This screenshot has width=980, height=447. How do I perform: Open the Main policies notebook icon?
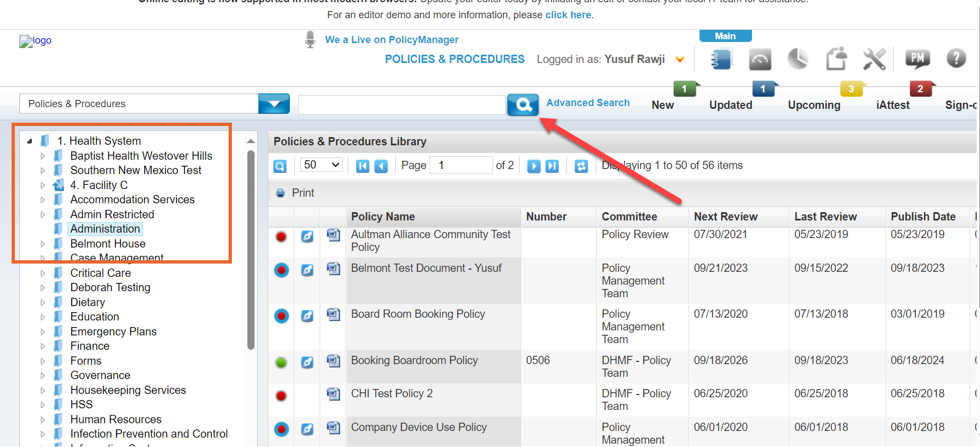tap(721, 59)
